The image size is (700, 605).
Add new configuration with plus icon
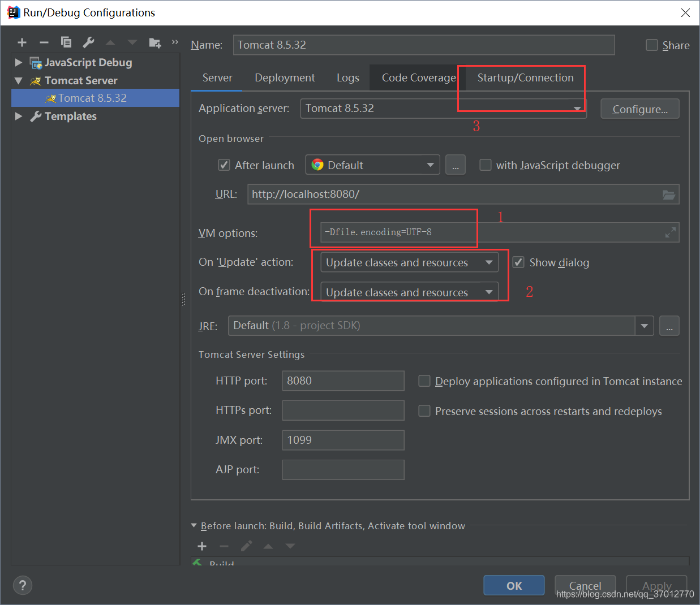[x=22, y=42]
